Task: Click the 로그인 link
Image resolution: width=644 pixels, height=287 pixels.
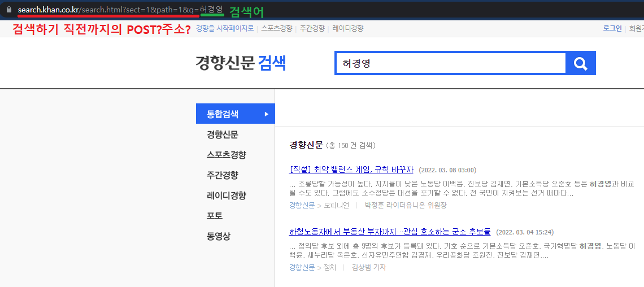Action: 612,28
